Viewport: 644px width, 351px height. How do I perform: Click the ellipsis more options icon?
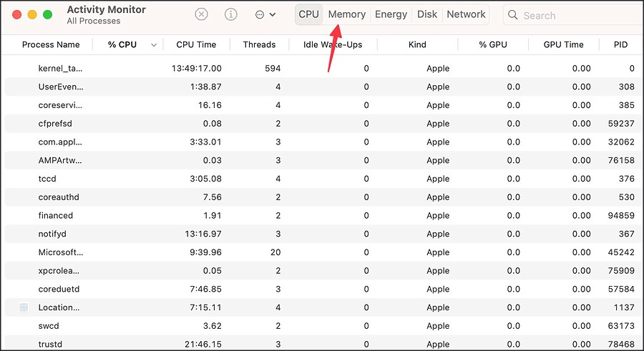(x=260, y=15)
